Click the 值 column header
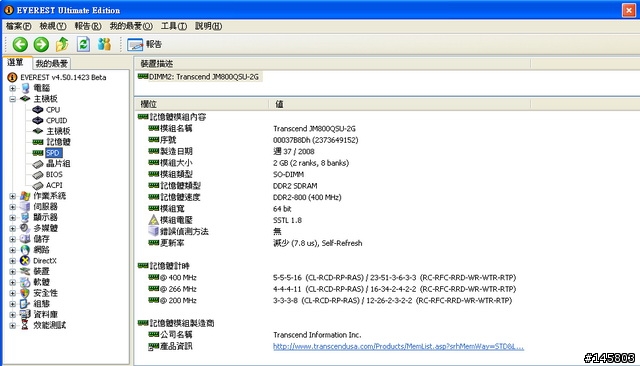The height and width of the screenshot is (366, 640). click(400, 104)
